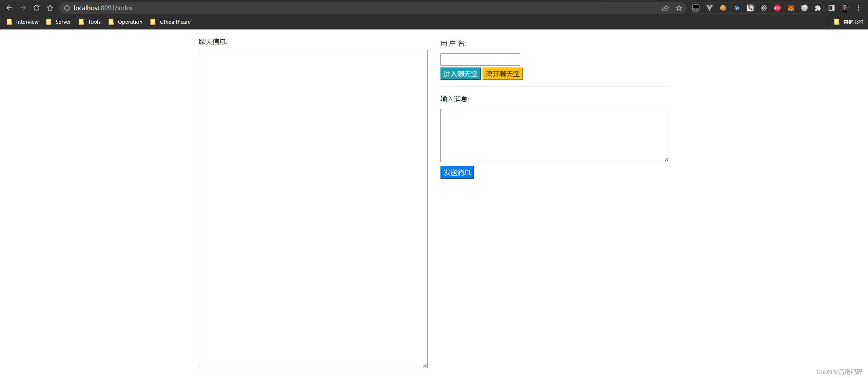The height and width of the screenshot is (378, 868).
Task: Open the IP extension icon
Action: click(736, 8)
